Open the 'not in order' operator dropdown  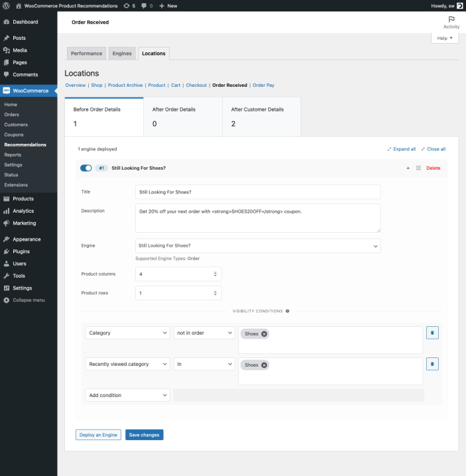tap(204, 333)
